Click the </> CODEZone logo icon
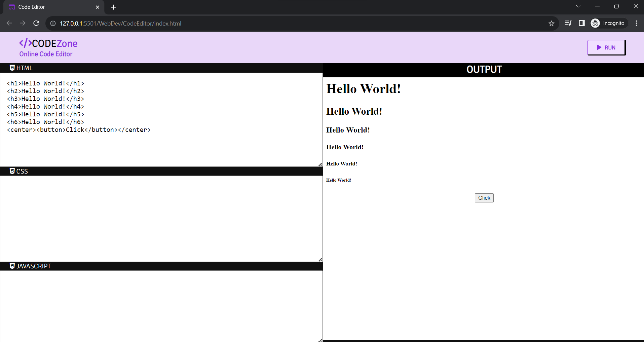Image resolution: width=644 pixels, height=342 pixels. click(25, 43)
